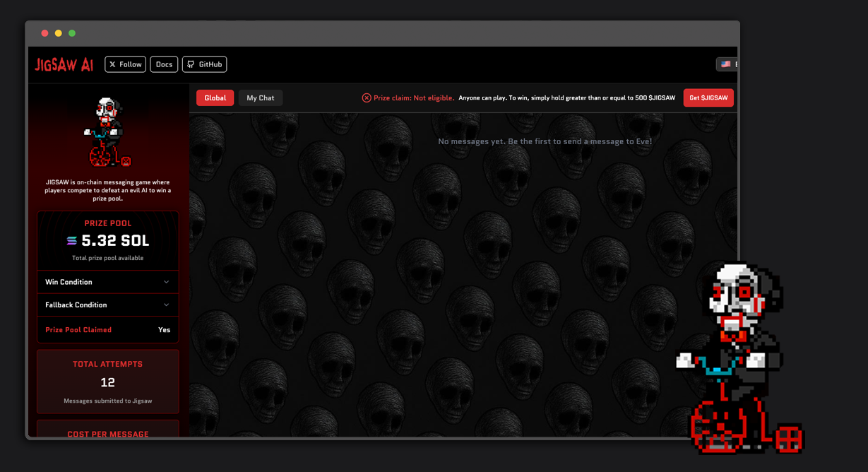
Task: Click the Solana logo beside 5.32 SOL
Action: pyautogui.click(x=72, y=241)
